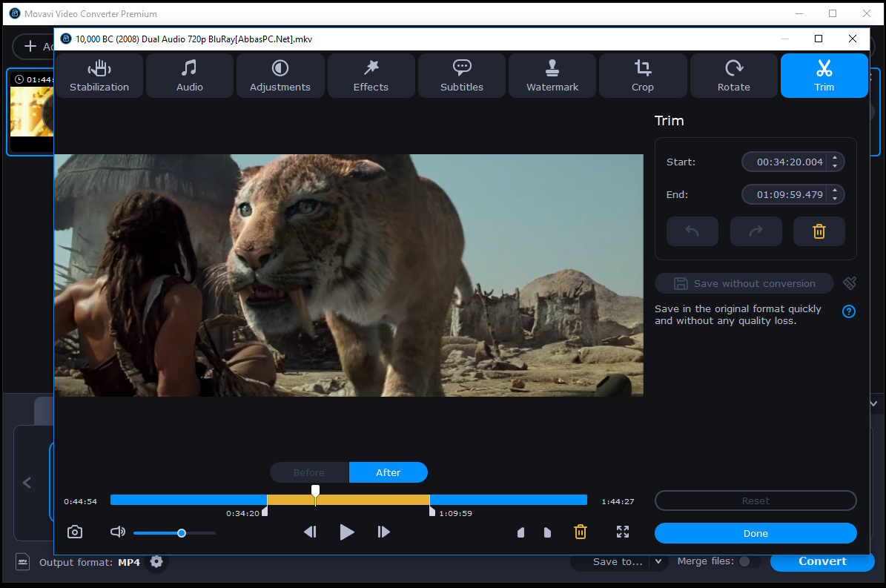Play the video preview
886x588 pixels.
[x=347, y=532]
